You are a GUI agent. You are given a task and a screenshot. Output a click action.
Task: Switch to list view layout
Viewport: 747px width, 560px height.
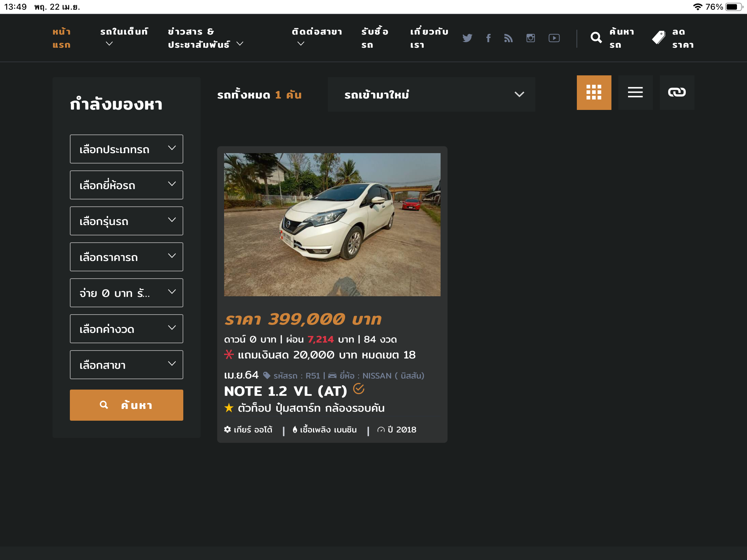pos(635,92)
